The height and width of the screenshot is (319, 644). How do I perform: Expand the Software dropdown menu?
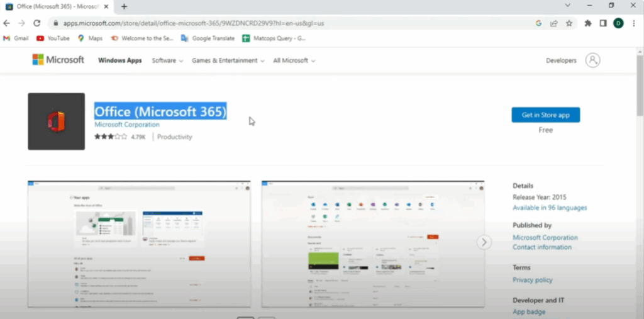point(167,60)
